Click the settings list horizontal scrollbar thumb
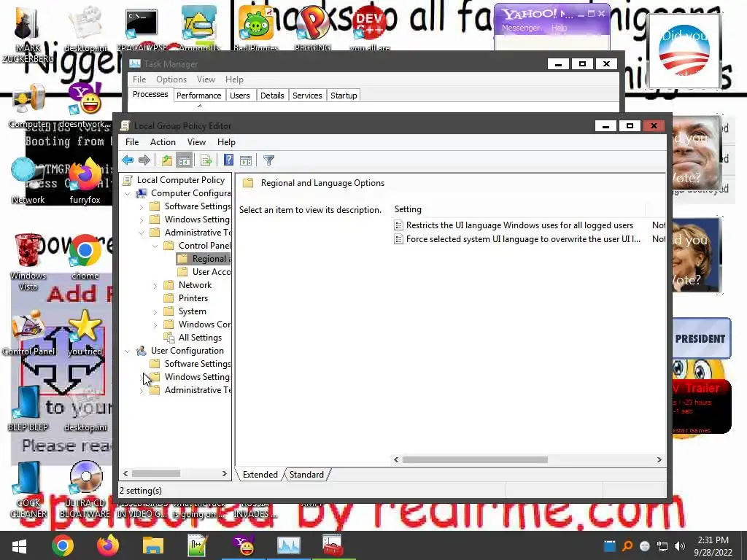747x560 pixels. point(475,460)
